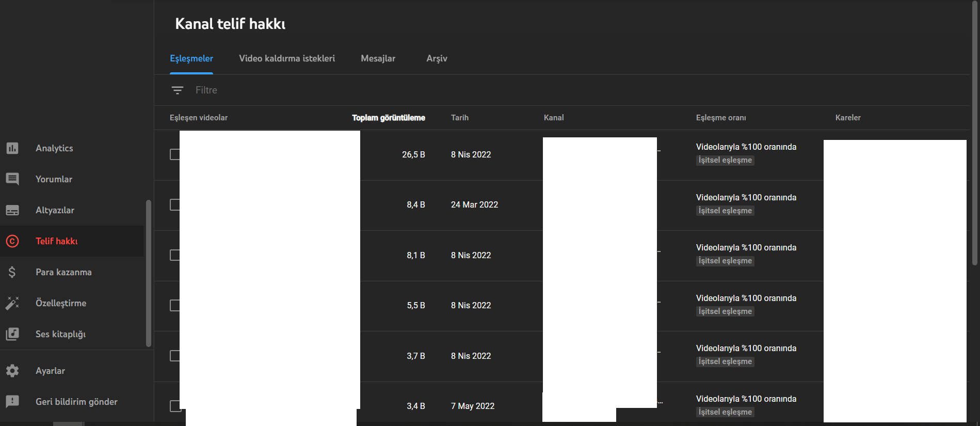Click the Telif hakkı copyright icon
This screenshot has height=426, width=980.
click(12, 241)
